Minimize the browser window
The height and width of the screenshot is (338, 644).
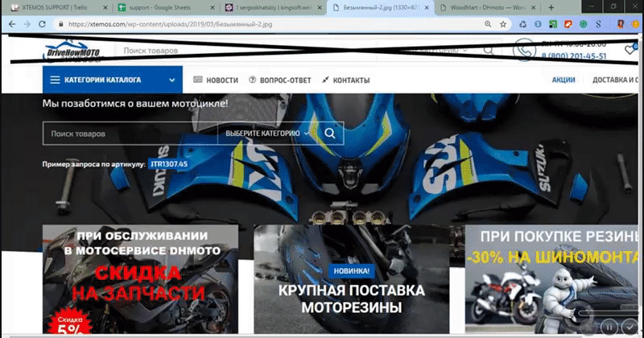(x=592, y=7)
